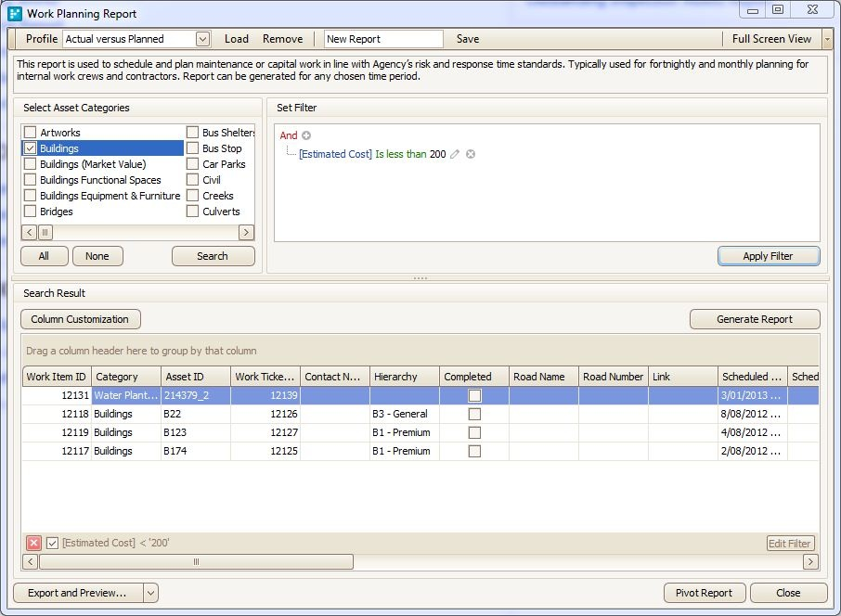Remove the Estimated Cost filter condition icon
Viewport: 841px width, 616px height.
(x=471, y=154)
